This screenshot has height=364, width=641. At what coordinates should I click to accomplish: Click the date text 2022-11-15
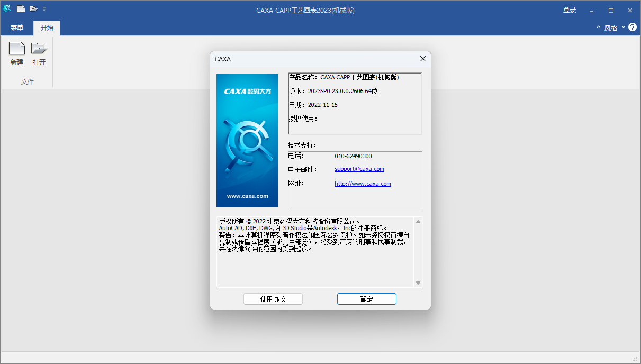[322, 105]
